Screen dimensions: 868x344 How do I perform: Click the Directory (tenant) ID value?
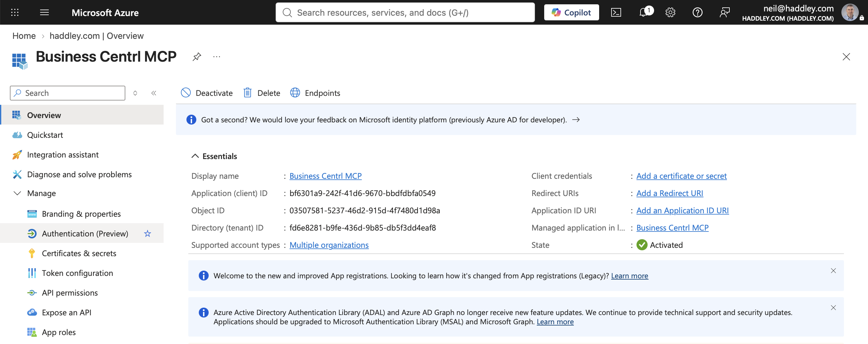coord(363,227)
